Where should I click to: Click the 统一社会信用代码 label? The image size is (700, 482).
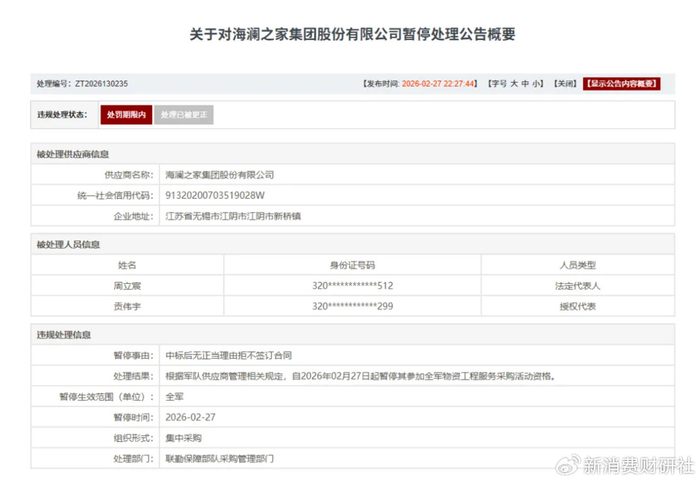[115, 195]
